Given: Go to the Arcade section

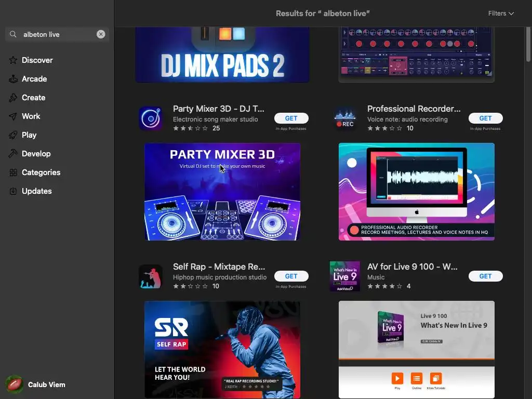Looking at the screenshot, I should (x=34, y=79).
